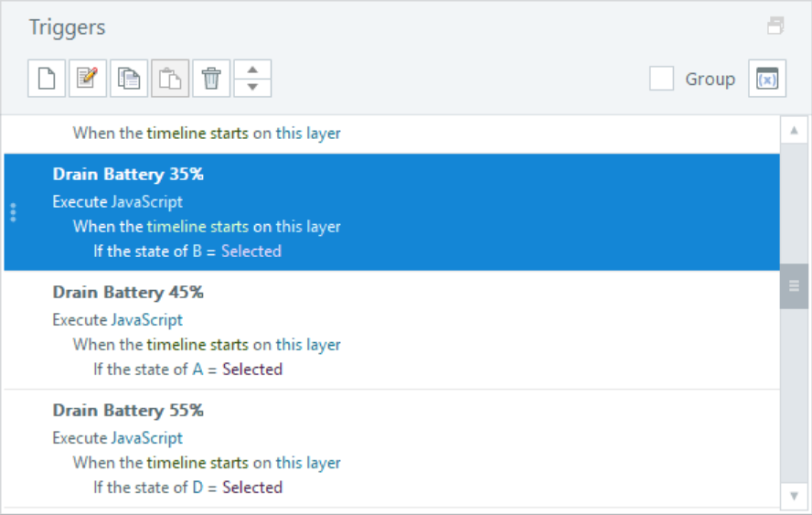Move trigger up in order
Viewport: 812px width, 515px height.
[x=252, y=70]
